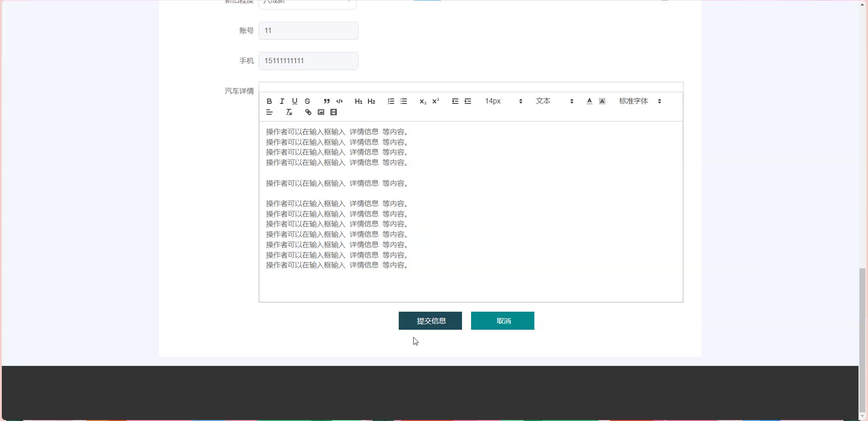This screenshot has width=868, height=421.
Task: Open the dropdown above the 账号 field
Action: tap(307, 4)
